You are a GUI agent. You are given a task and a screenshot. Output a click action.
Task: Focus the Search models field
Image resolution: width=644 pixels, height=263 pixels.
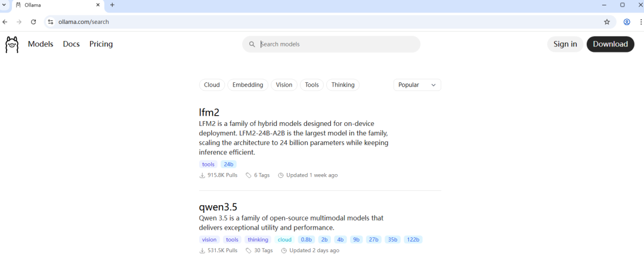coord(331,44)
